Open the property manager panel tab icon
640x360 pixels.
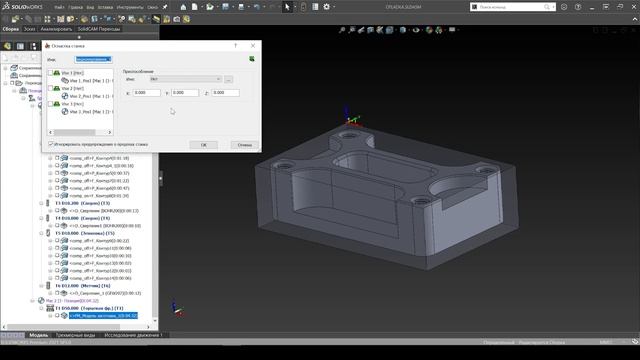(x=20, y=46)
